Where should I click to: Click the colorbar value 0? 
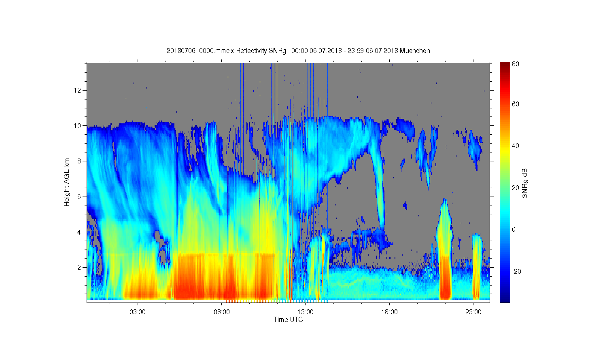514,229
